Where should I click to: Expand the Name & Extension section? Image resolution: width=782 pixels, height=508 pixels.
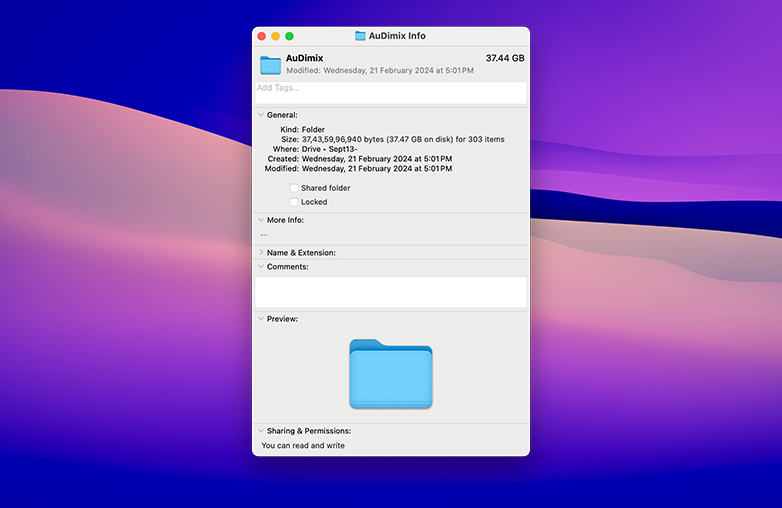(x=261, y=253)
